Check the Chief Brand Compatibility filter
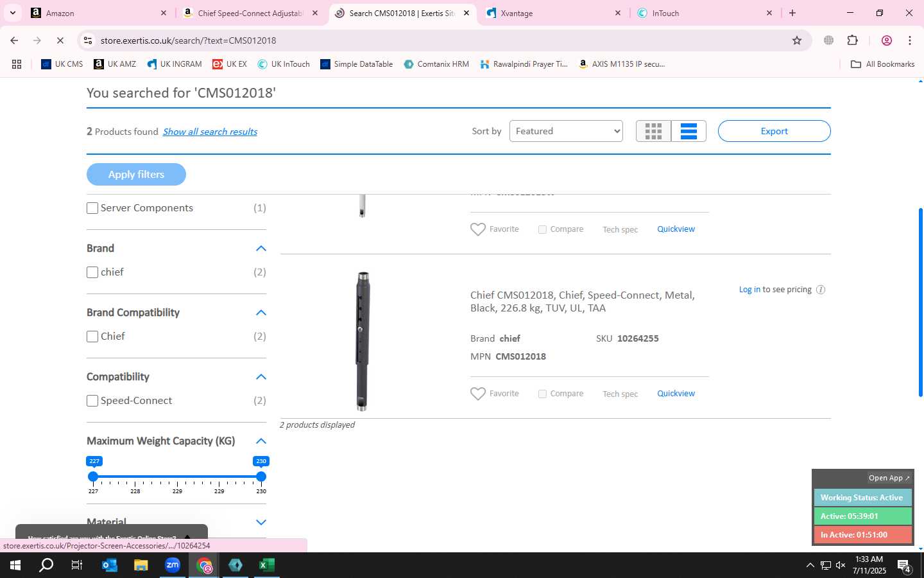The width and height of the screenshot is (924, 578). tap(92, 337)
